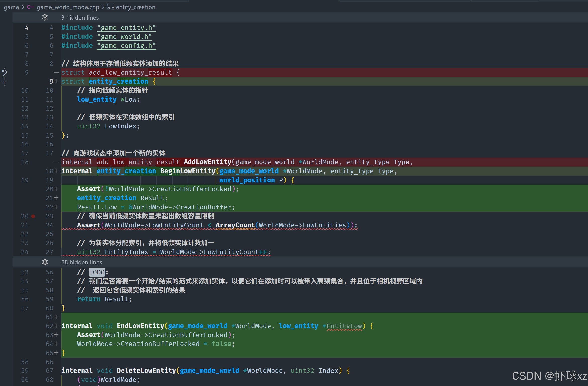The height and width of the screenshot is (386, 588).
Task: Click the revert change arrow icon
Action: click(x=4, y=73)
